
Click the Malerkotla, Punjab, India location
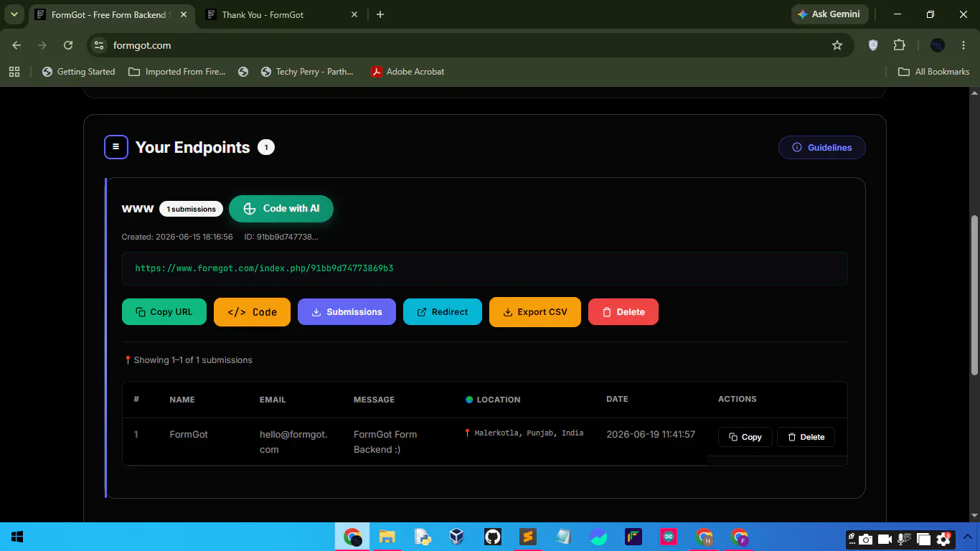[524, 433]
